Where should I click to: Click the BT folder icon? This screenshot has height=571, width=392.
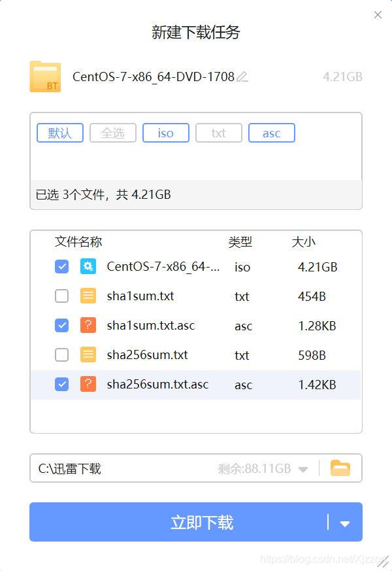[45, 77]
